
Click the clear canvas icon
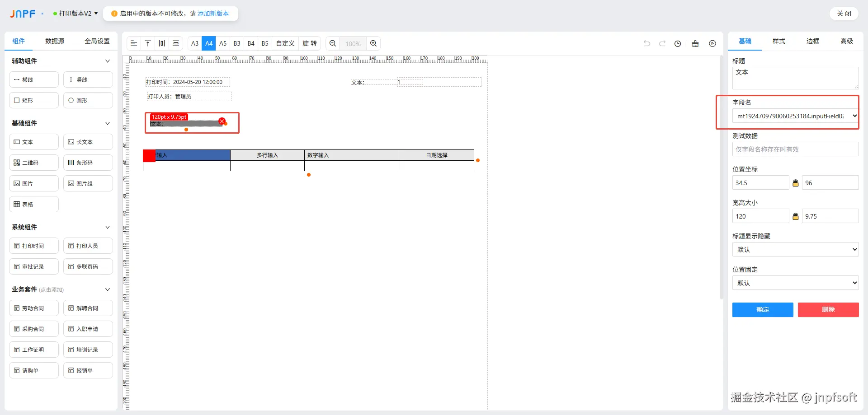pos(695,43)
